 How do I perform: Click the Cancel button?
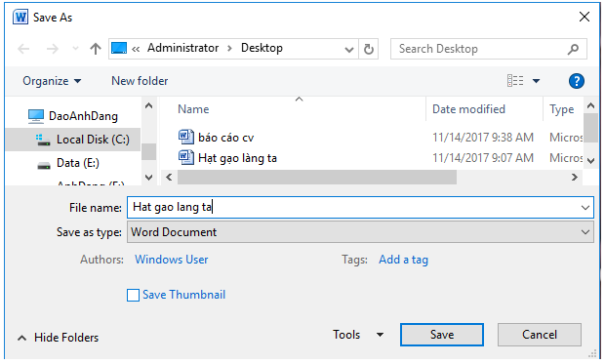[540, 335]
